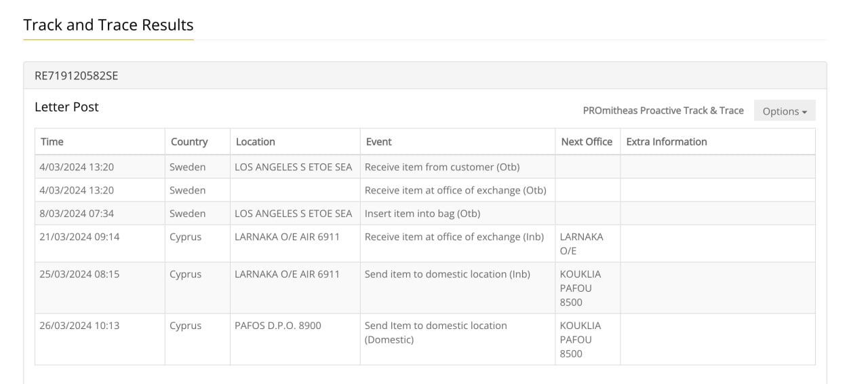Click the Country column header
868x384 pixels.
(189, 142)
